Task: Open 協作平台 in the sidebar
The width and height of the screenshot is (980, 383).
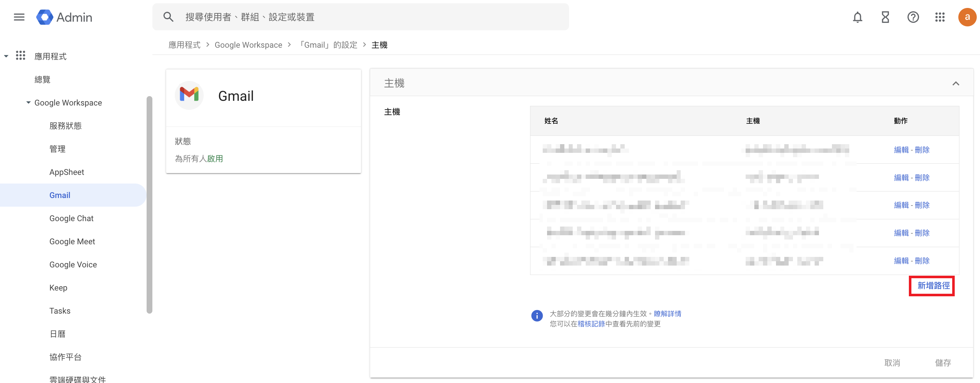Action: click(x=65, y=357)
